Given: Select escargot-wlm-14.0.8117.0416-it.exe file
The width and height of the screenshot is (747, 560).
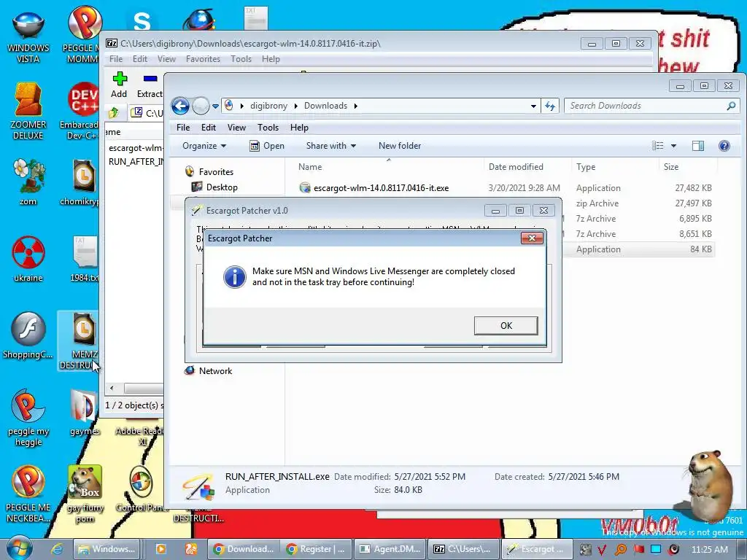Looking at the screenshot, I should [x=381, y=187].
